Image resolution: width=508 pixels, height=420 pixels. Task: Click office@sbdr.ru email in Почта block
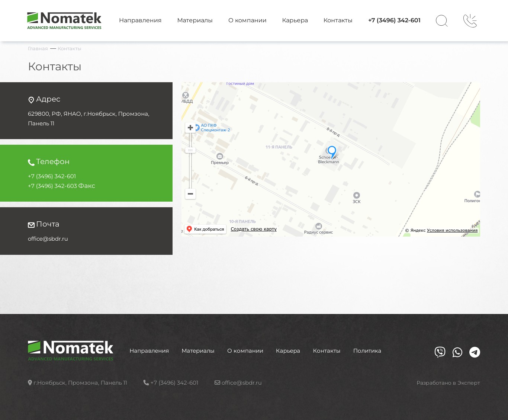pos(48,239)
